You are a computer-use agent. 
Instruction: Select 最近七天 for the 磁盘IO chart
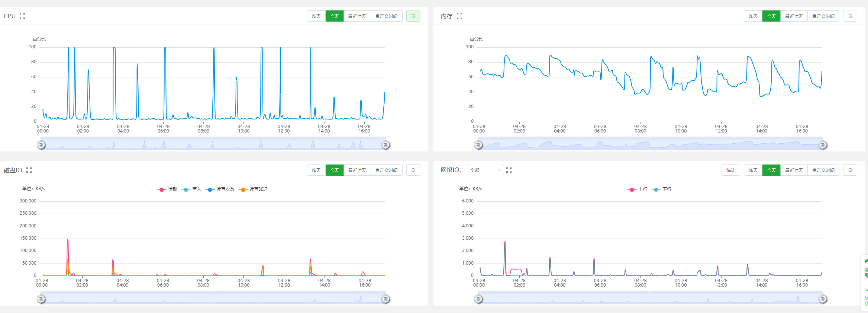357,170
